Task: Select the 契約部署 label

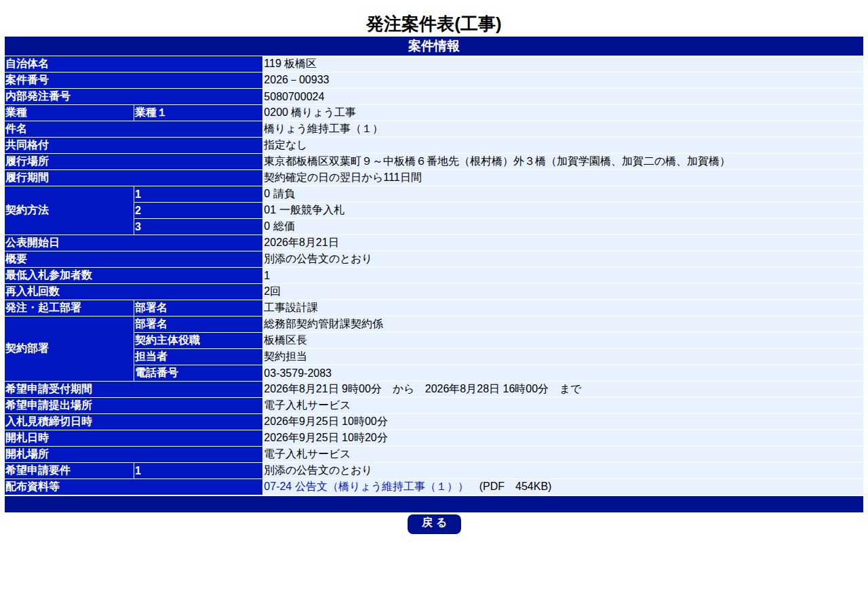Action: [x=27, y=348]
